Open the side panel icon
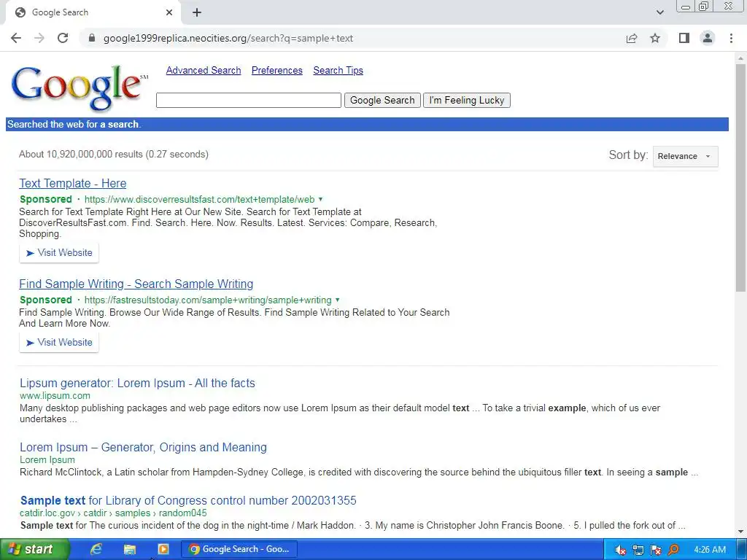The image size is (747, 560). 684,38
